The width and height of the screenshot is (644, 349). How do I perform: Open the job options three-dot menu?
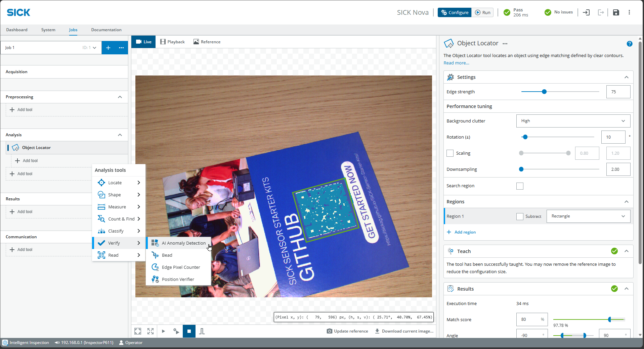121,48
